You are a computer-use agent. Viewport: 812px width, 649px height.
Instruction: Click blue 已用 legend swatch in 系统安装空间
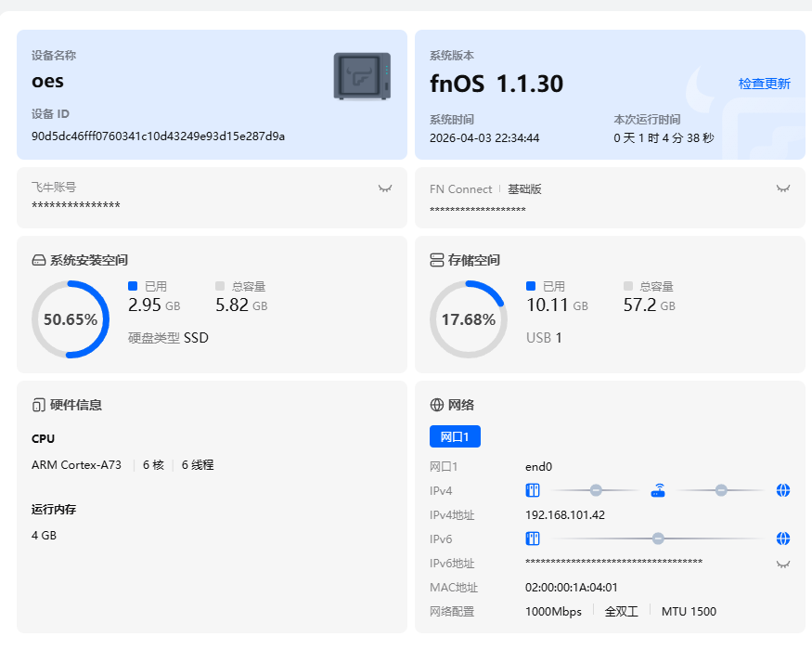coord(133,286)
